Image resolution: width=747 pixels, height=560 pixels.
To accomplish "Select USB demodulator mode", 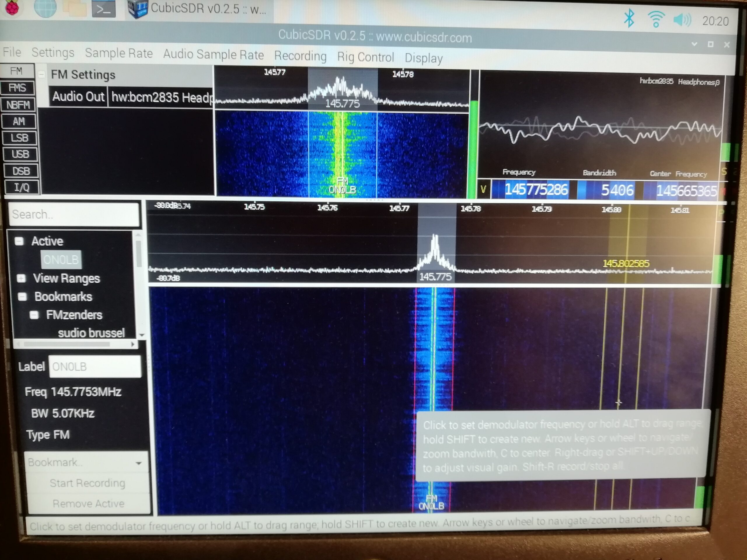I will (20, 154).
